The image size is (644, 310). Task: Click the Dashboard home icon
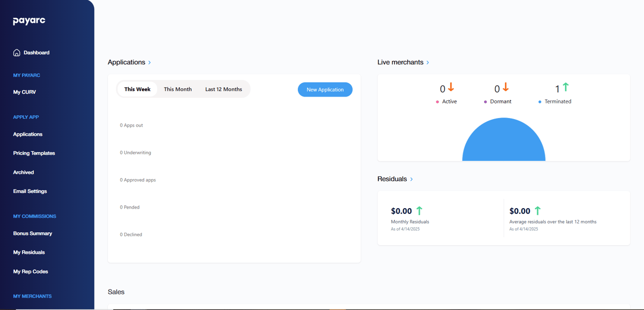[17, 53]
